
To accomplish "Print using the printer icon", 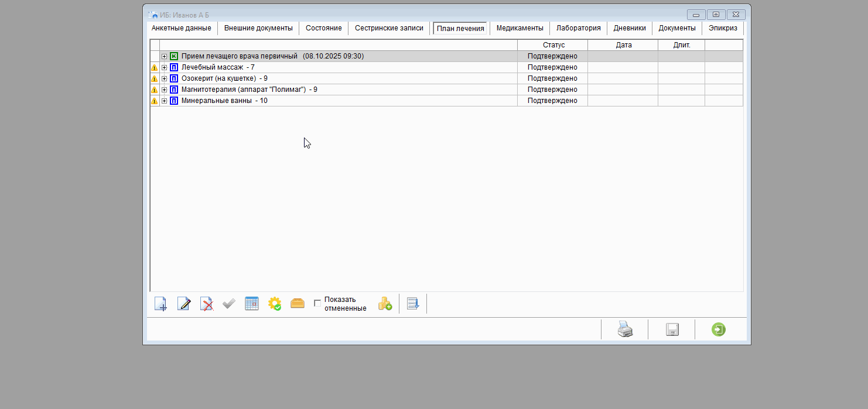I will click(x=625, y=329).
